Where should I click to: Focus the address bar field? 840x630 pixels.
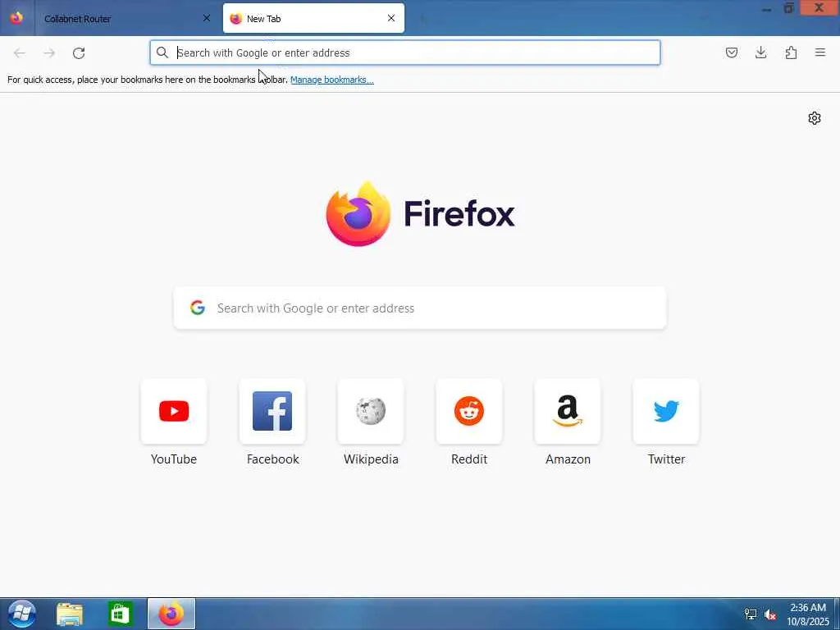coord(405,52)
